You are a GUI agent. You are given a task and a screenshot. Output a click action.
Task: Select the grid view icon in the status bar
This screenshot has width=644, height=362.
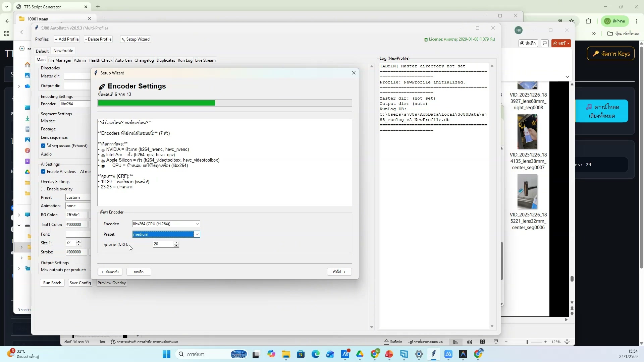click(x=469, y=342)
